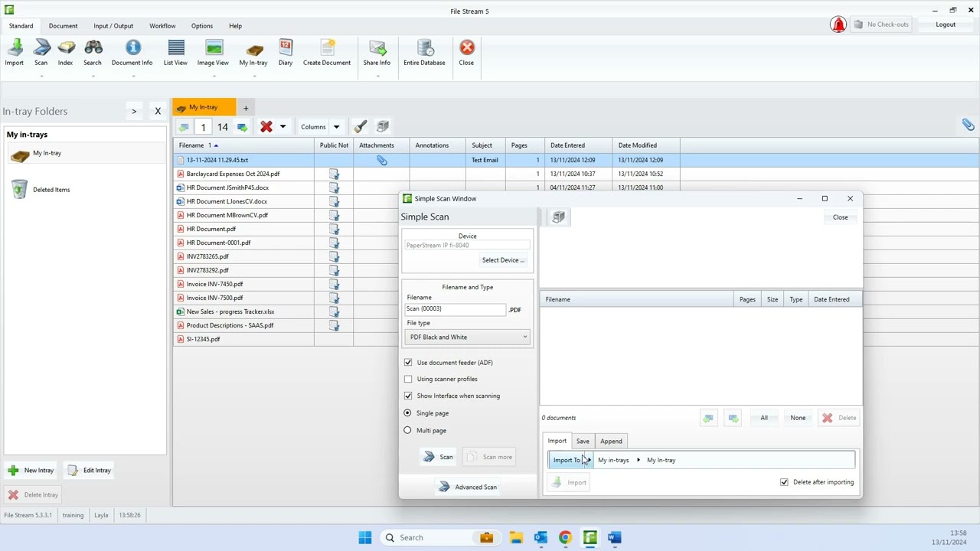Click Create Document icon
The height and width of the screenshot is (551, 980).
pyautogui.click(x=327, y=53)
